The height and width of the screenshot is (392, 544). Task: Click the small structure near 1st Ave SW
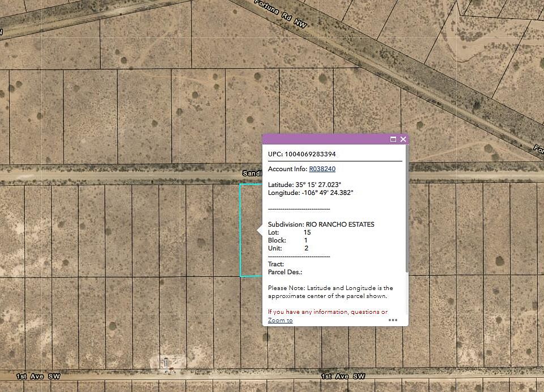coord(165,361)
